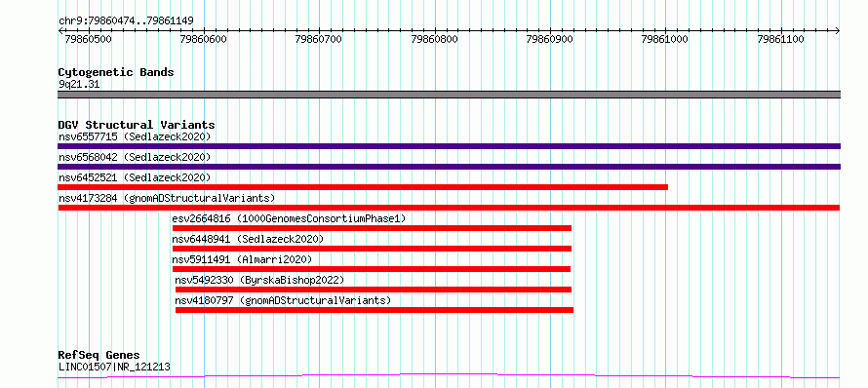Open nsv6568042 (Sedlazeck2020) variant label

(x=135, y=157)
